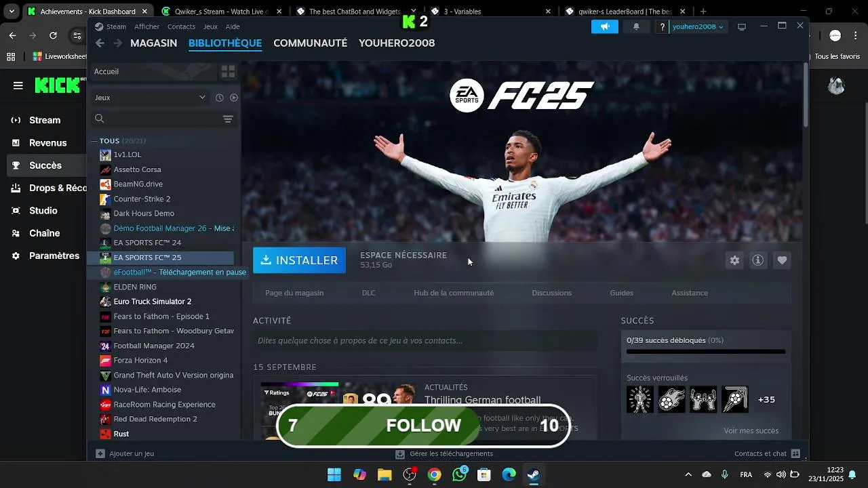Toggle Kick dashboard hamburger menu

(18, 85)
